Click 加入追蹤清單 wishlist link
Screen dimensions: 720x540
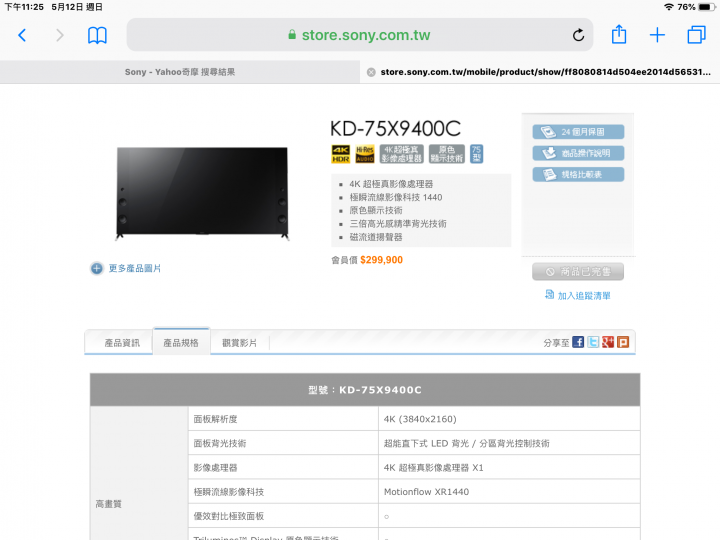[578, 295]
